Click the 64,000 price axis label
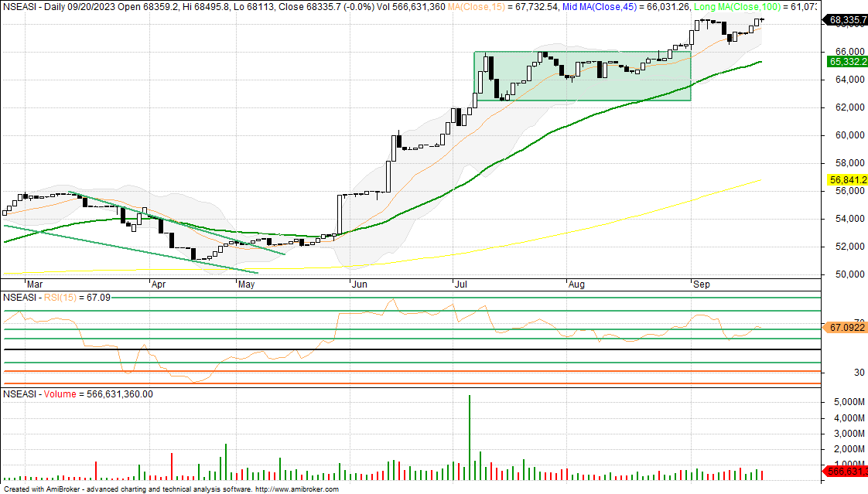This screenshot has height=494, width=868. coord(849,80)
